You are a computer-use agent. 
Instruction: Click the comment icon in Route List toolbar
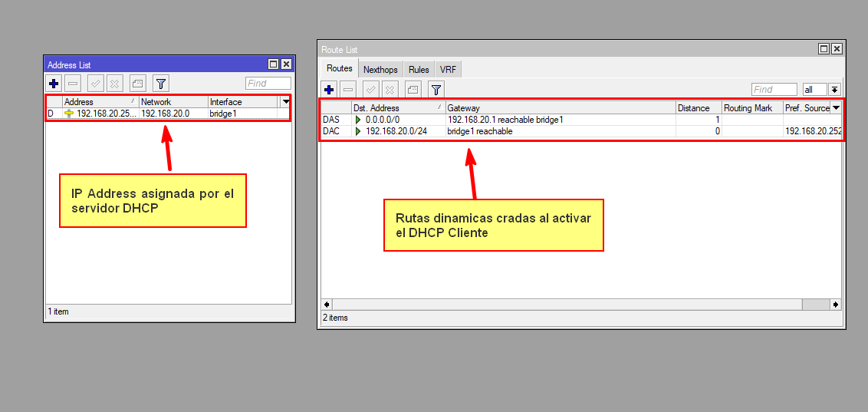[413, 90]
